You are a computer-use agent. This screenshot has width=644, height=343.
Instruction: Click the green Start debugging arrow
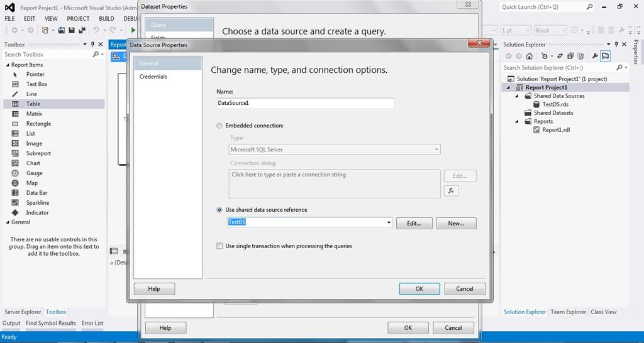(x=133, y=30)
